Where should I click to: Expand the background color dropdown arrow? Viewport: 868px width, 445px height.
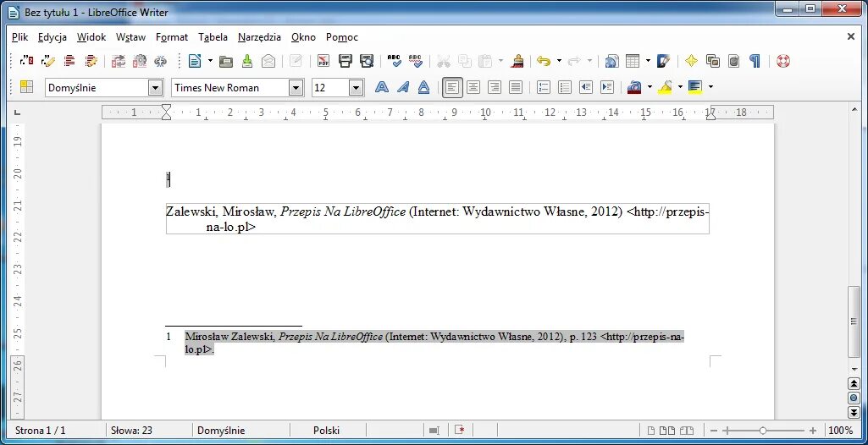point(710,87)
